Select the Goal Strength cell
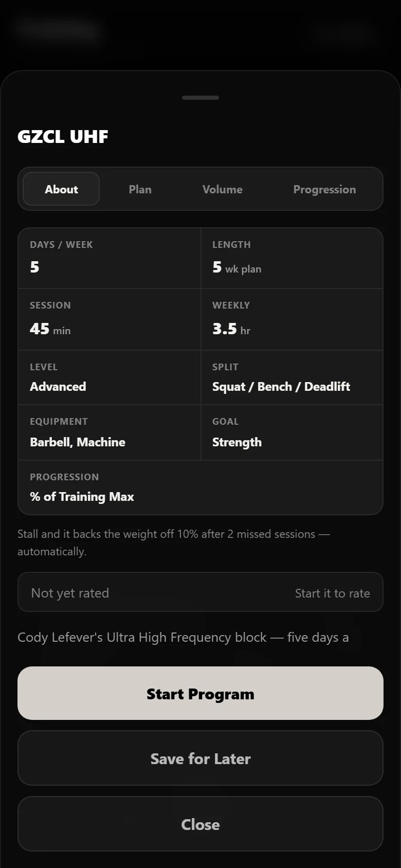The width and height of the screenshot is (401, 868). pyautogui.click(x=292, y=432)
